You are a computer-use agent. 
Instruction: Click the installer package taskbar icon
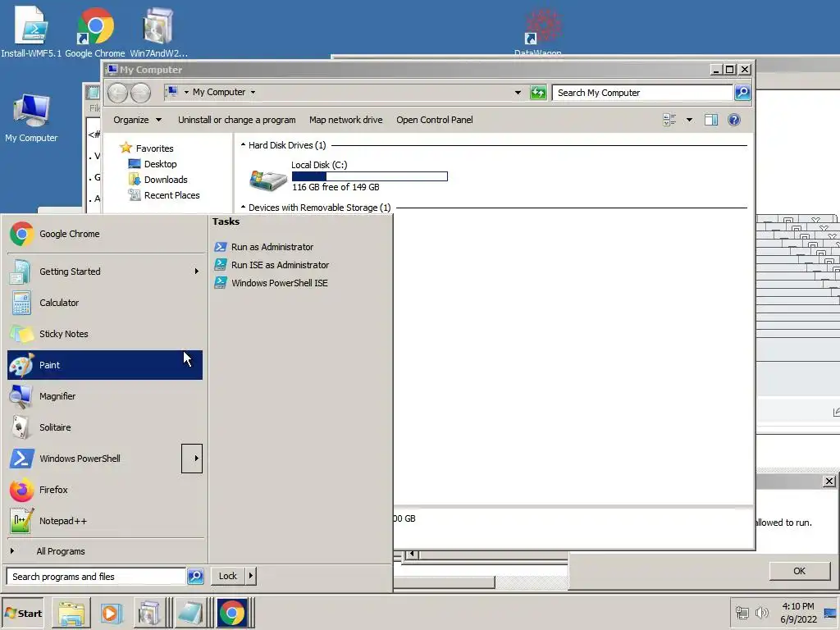point(149,614)
